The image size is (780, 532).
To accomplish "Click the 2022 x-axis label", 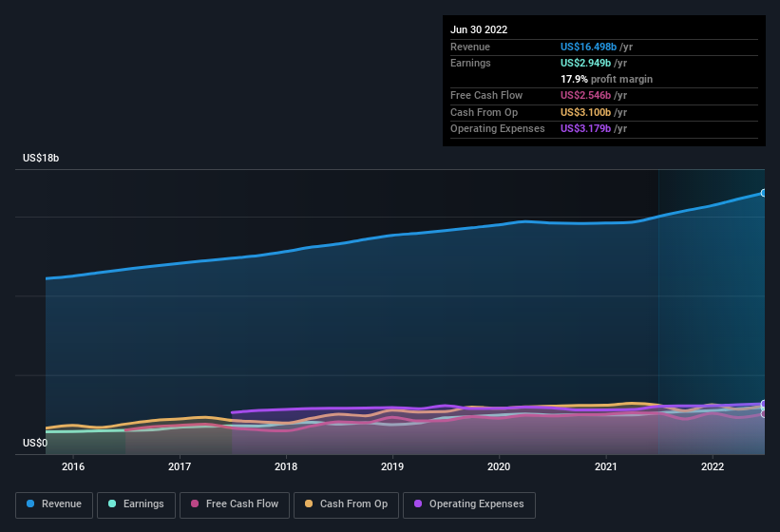I will pos(713,466).
